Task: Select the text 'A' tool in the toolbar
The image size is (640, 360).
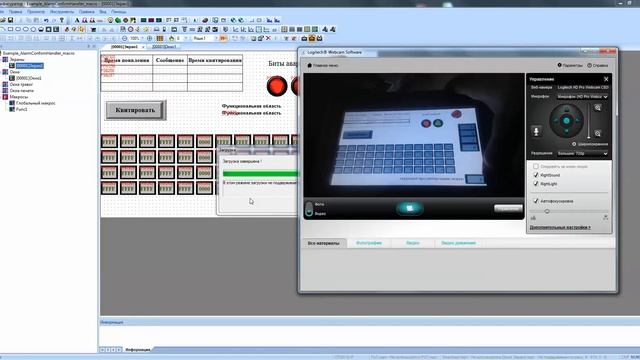Action: (x=77, y=20)
